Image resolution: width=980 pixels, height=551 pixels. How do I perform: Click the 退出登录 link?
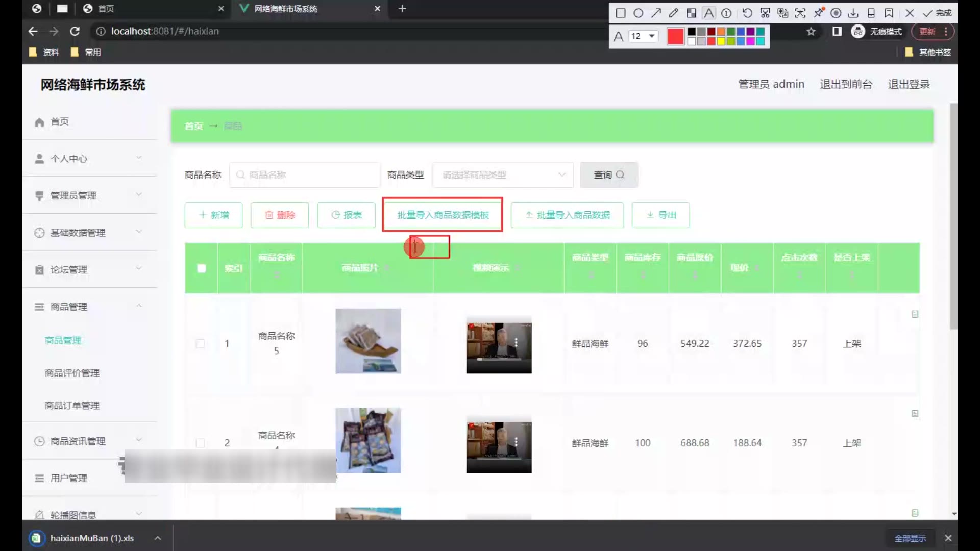point(909,84)
